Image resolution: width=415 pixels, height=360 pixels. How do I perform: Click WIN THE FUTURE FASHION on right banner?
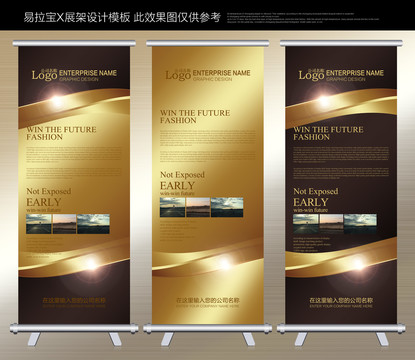[x=328, y=133]
